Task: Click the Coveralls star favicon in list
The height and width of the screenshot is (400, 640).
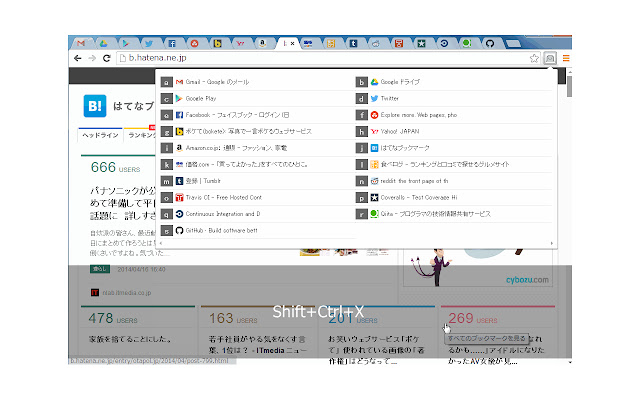Action: coord(374,198)
